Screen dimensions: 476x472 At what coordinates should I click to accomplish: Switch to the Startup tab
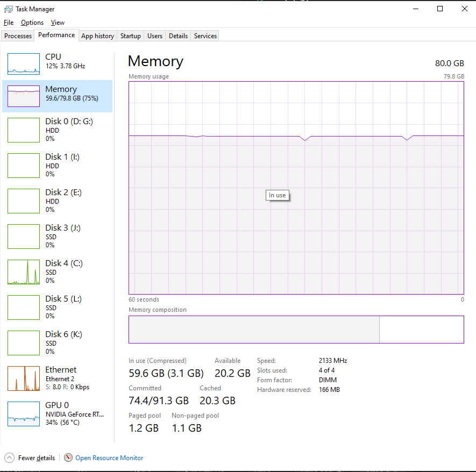click(131, 36)
